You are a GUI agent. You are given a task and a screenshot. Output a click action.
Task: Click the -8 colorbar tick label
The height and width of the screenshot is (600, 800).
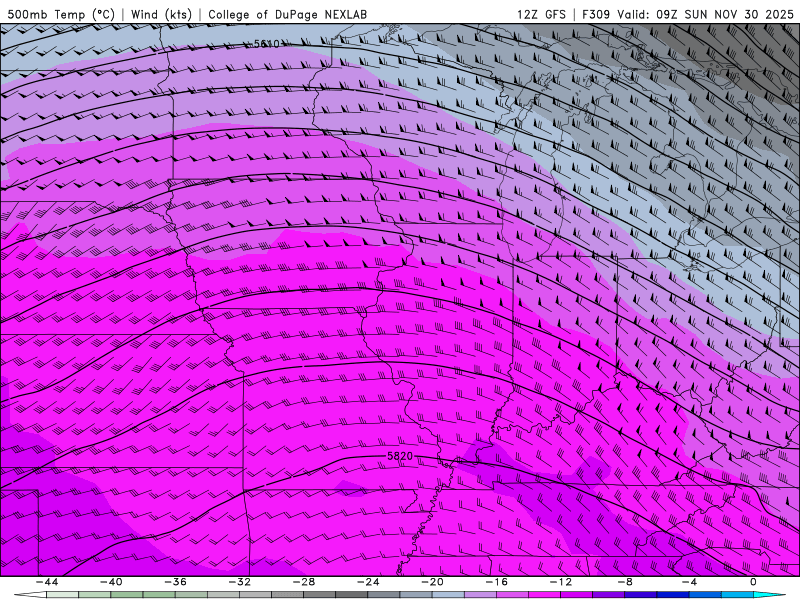626,582
